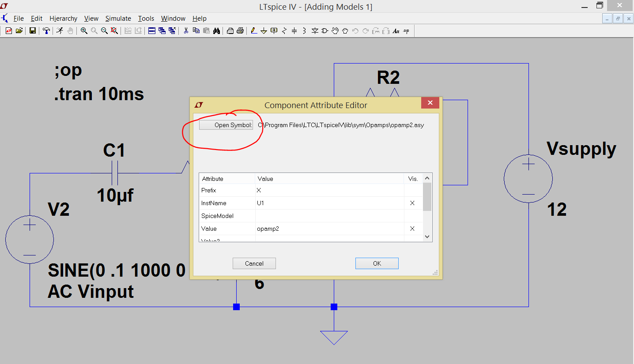Place a Ground symbol
This screenshot has height=364, width=634.
coord(264,31)
